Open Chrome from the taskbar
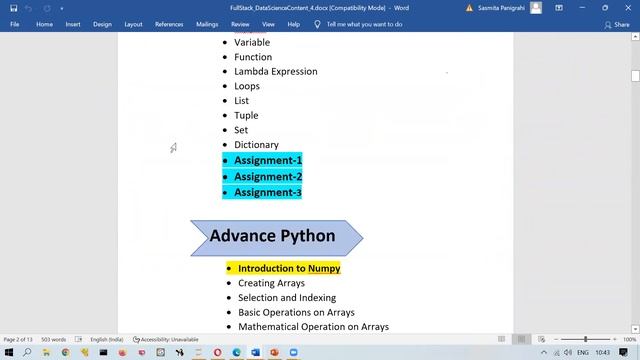The height and width of the screenshot is (360, 640). click(65, 352)
